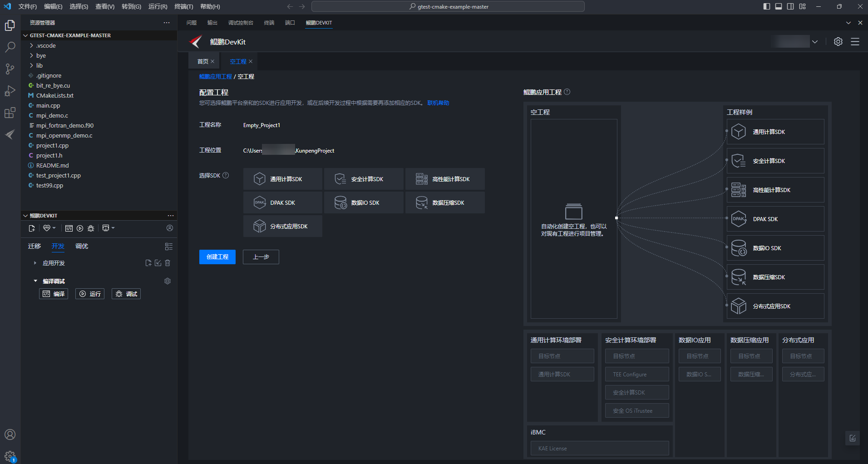Open the gear settings of 编译调试
Image resolution: width=868 pixels, height=464 pixels.
pyautogui.click(x=168, y=281)
